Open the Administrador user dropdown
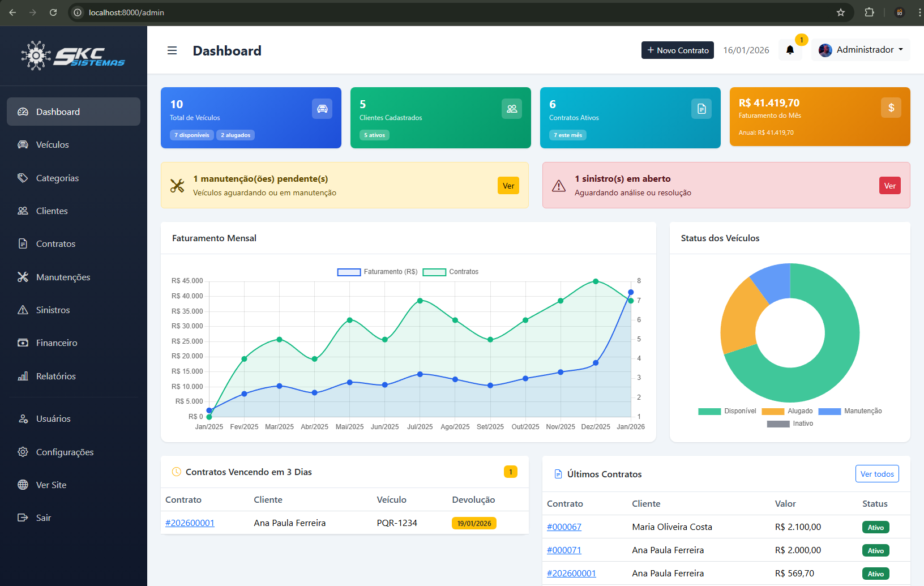This screenshot has width=924, height=586. 861,50
